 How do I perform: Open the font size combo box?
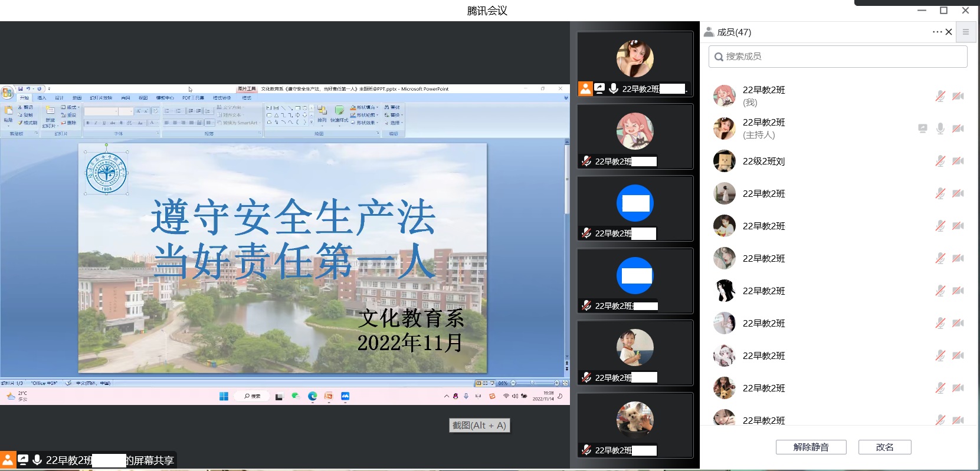pyautogui.click(x=126, y=111)
